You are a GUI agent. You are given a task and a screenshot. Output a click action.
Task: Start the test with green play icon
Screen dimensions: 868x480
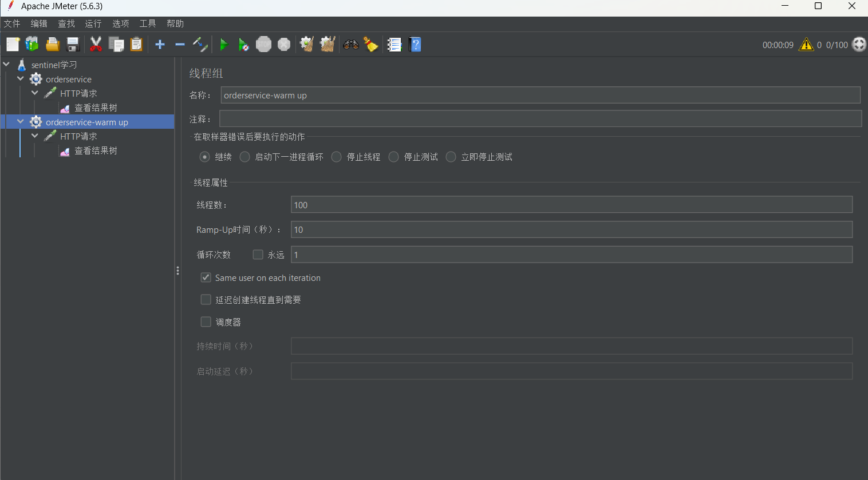[x=224, y=44]
